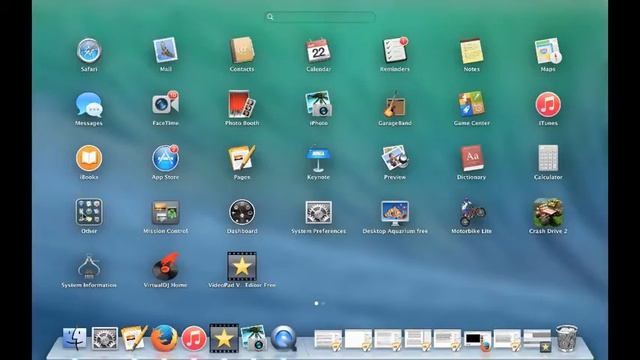Open Messages from Launchpad
The width and height of the screenshot is (640, 360).
89,104
